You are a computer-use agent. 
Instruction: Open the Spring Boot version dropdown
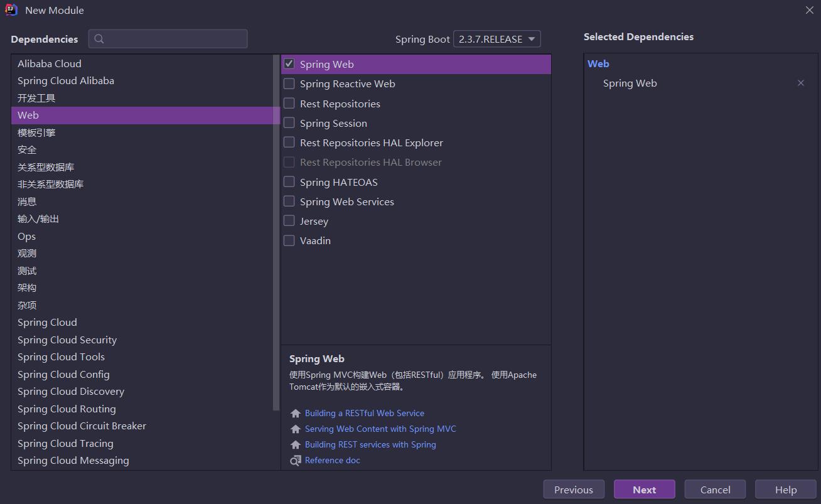[496, 39]
